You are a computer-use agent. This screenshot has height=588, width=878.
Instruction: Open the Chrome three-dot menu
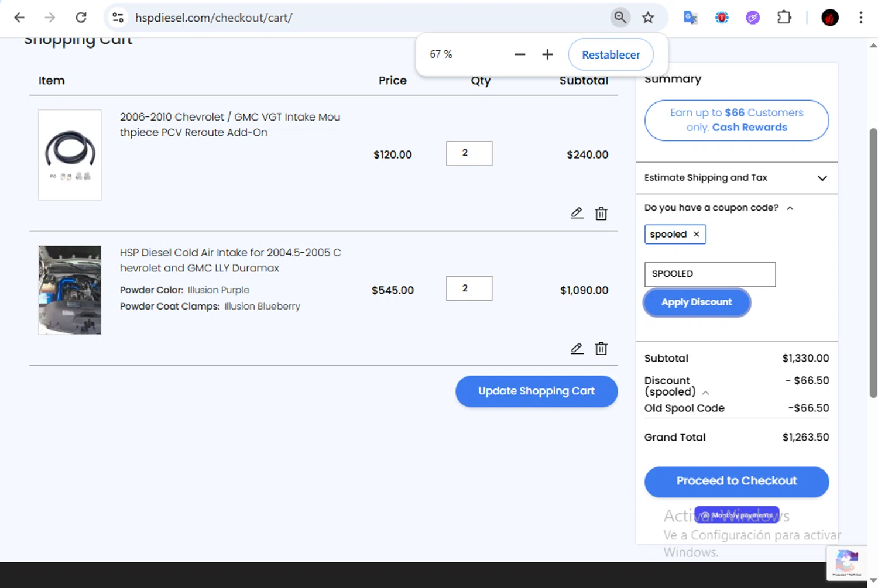click(861, 18)
